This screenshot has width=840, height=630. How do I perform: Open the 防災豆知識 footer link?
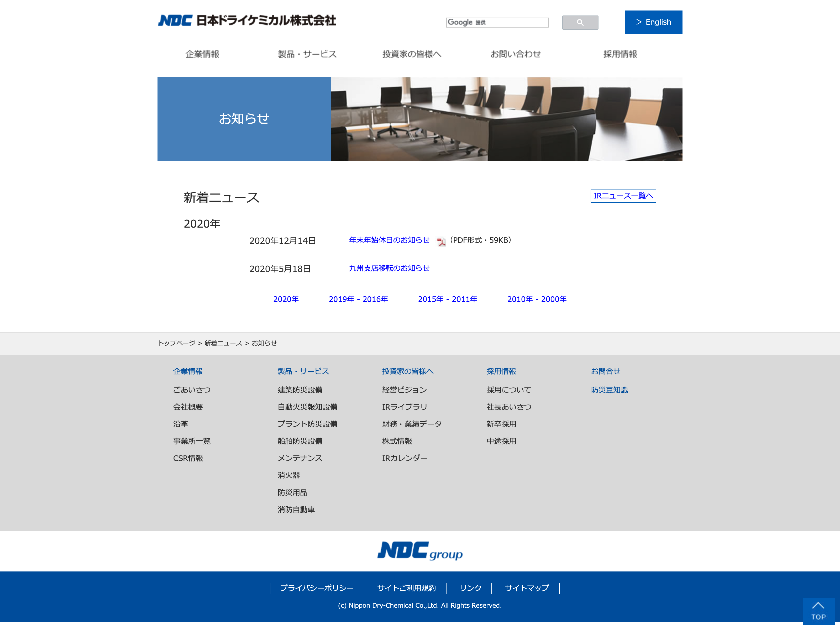609,390
